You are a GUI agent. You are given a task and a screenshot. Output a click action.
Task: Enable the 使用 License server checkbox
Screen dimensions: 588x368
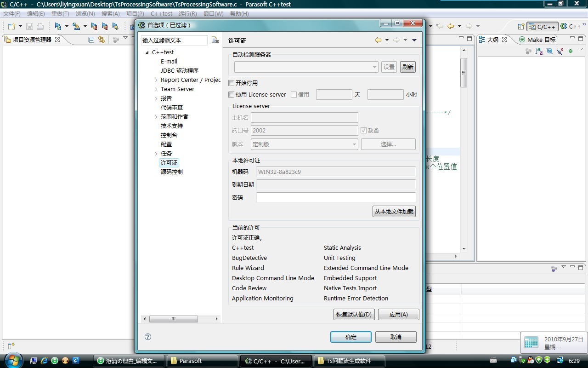pos(232,95)
